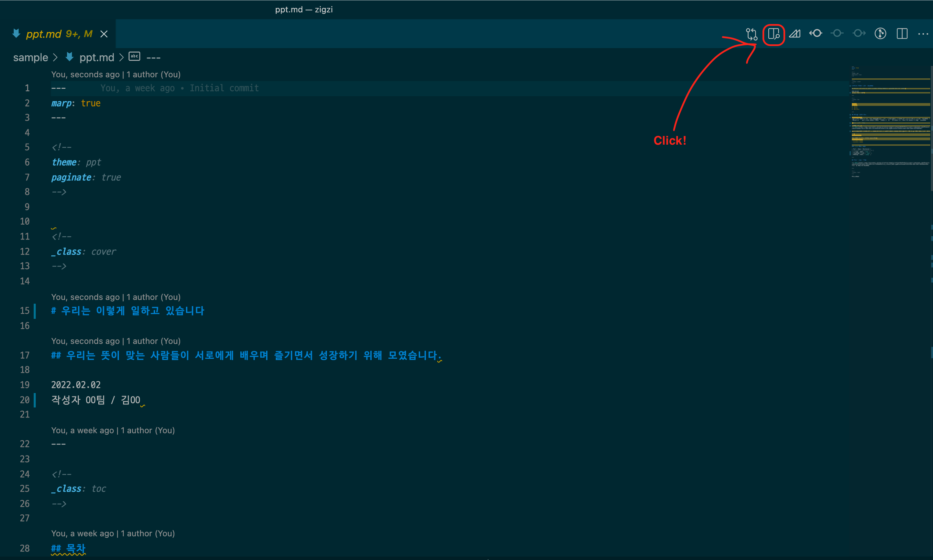Open More Actions ellipsis menu
This screenshot has height=560, width=933.
[923, 34]
